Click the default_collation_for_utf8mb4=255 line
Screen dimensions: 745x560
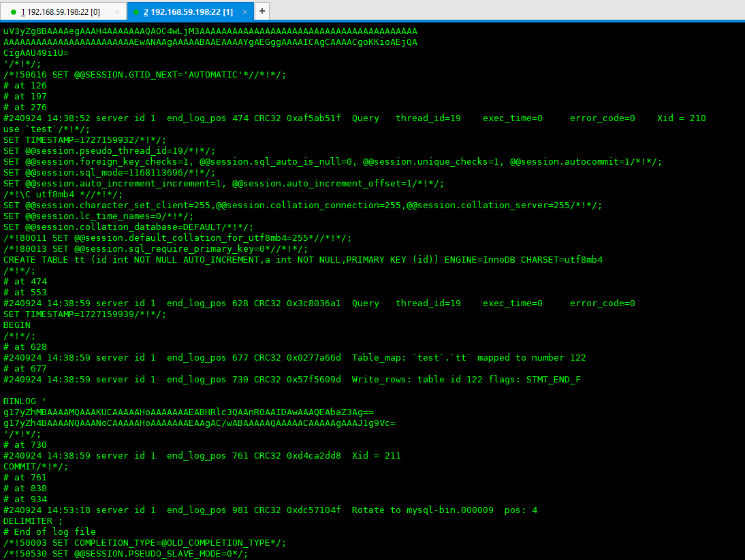[177, 237]
